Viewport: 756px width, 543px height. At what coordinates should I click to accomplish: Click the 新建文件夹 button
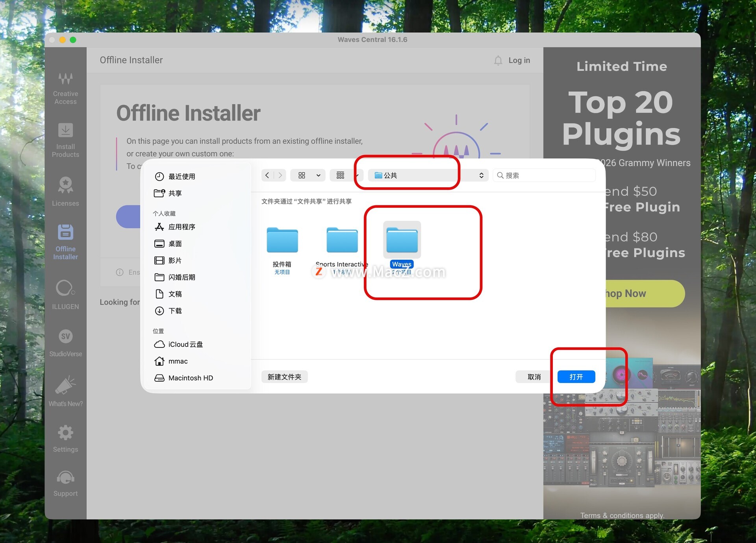coord(284,377)
